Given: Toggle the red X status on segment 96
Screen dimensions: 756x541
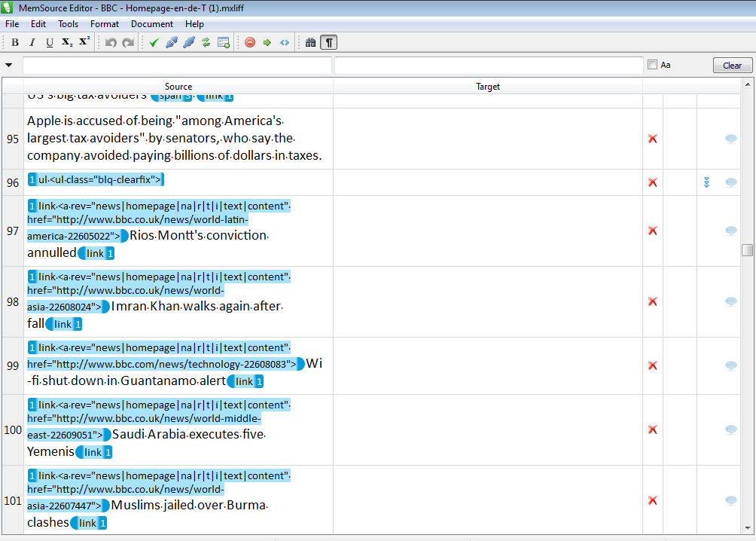Looking at the screenshot, I should click(653, 182).
